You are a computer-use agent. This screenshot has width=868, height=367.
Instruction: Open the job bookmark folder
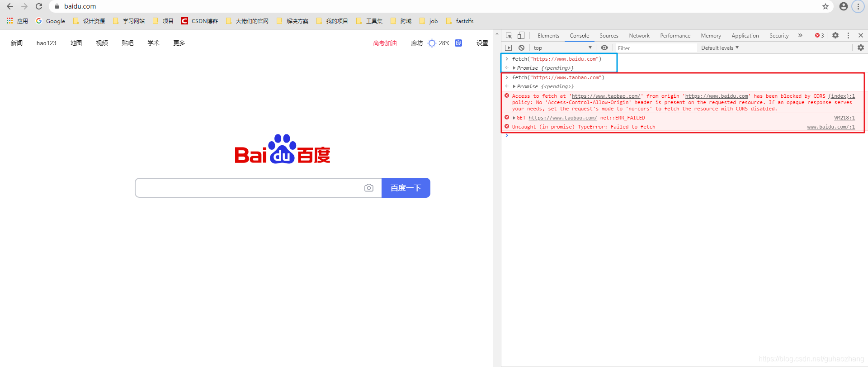tap(429, 21)
